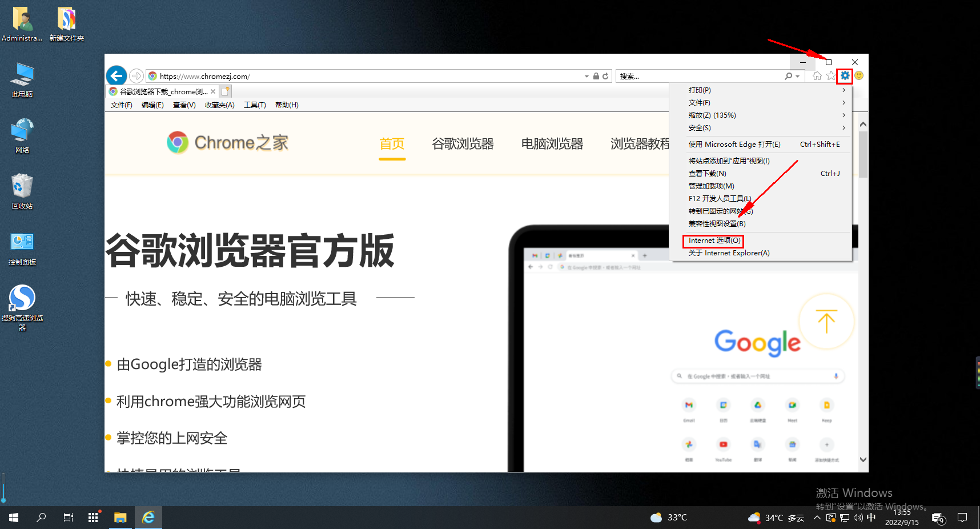Click the IE back arrow button
This screenshot has height=529, width=980.
pyautogui.click(x=117, y=75)
